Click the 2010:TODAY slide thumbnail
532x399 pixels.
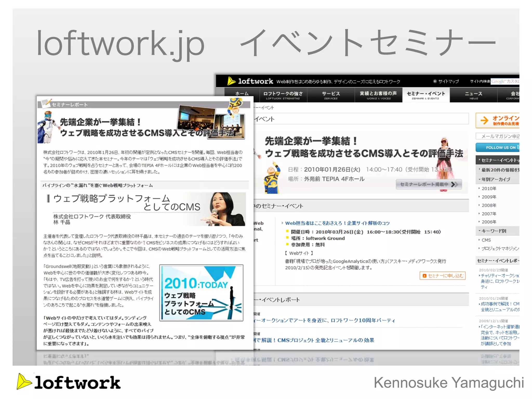[x=201, y=293]
